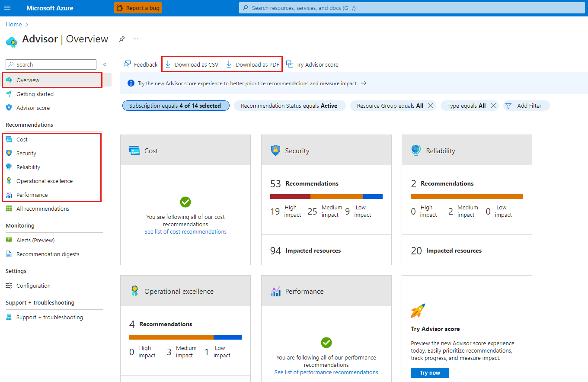Click Try Advisor score in the toolbar
Image resolution: width=588 pixels, height=382 pixels.
(x=312, y=64)
